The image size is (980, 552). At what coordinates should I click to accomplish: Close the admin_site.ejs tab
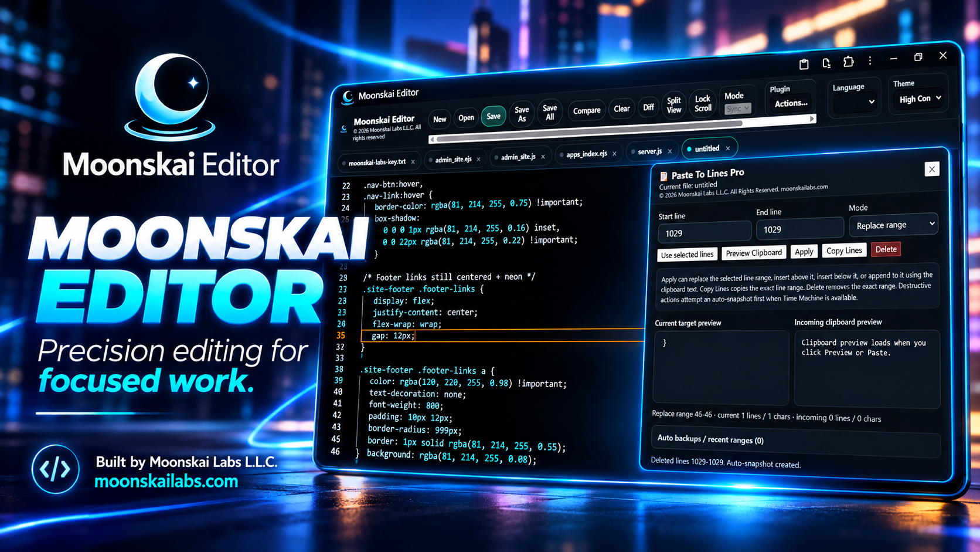pyautogui.click(x=478, y=159)
